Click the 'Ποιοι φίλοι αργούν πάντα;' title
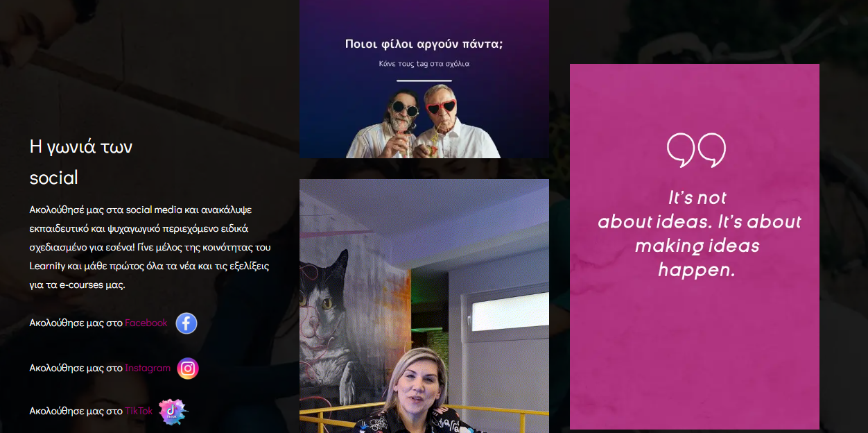 pyautogui.click(x=424, y=44)
